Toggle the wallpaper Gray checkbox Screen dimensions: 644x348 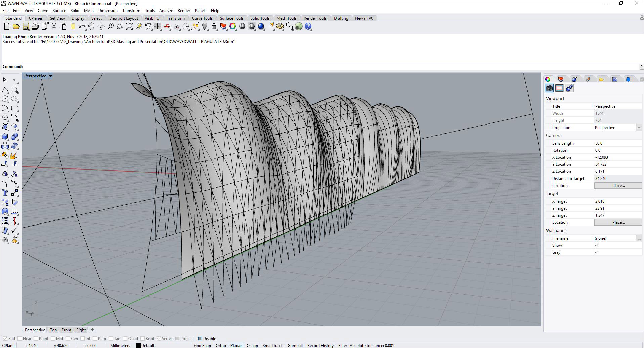click(x=597, y=252)
